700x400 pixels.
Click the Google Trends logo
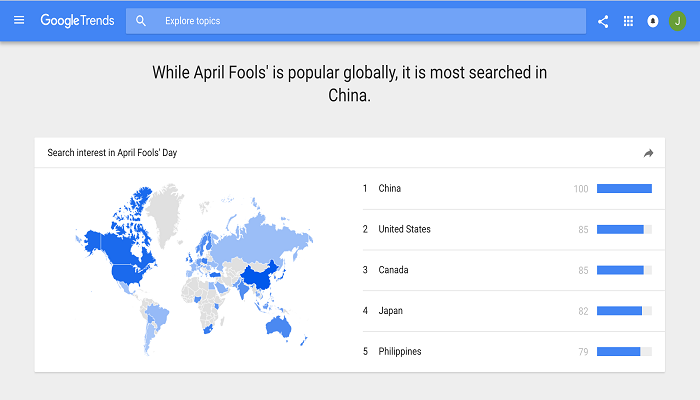tap(79, 20)
